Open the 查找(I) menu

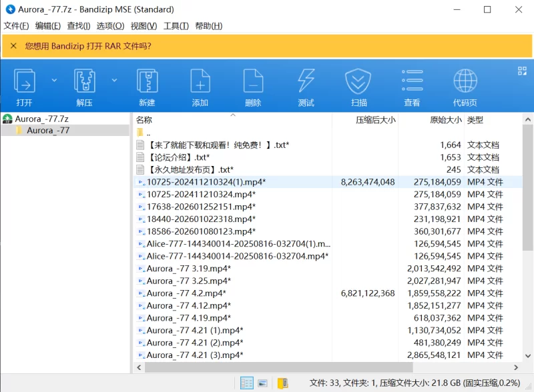coord(79,26)
